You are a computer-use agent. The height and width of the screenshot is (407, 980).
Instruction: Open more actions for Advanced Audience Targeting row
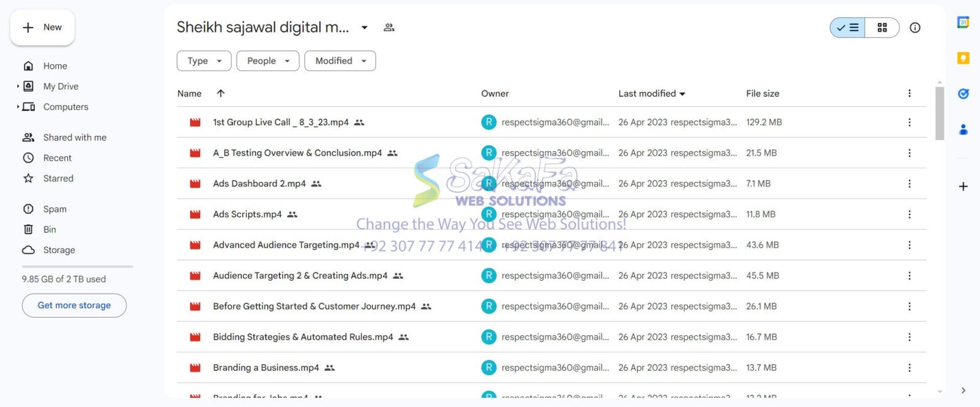pos(910,245)
